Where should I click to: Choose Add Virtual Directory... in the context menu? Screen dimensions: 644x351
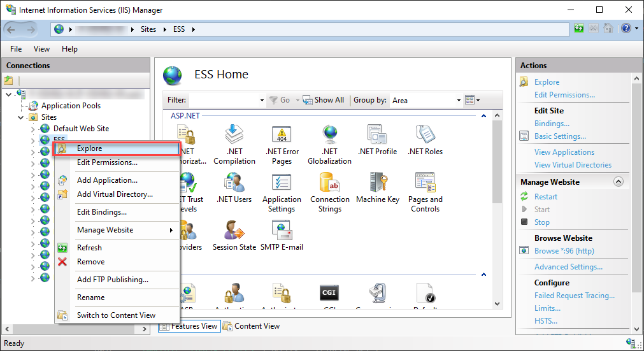tap(117, 194)
